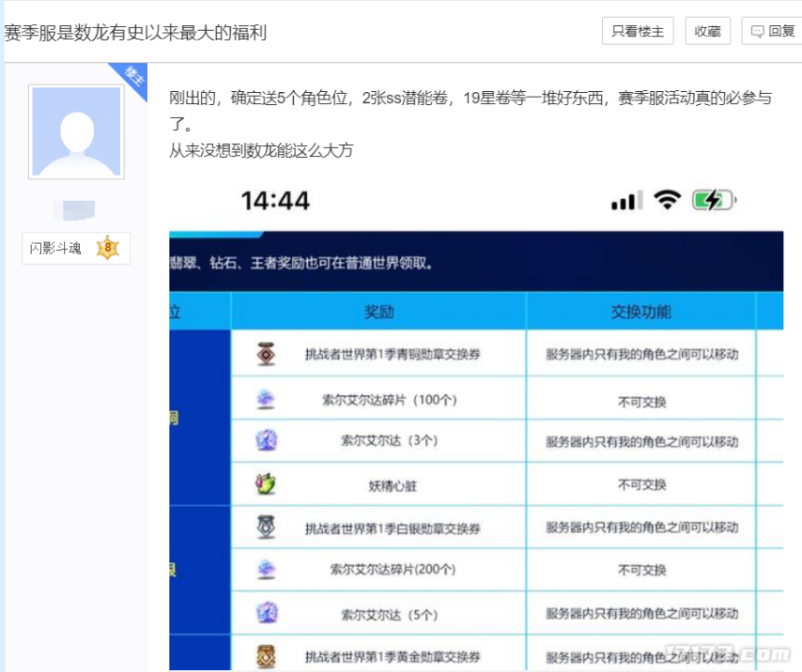This screenshot has height=672, width=802.
Task: Click the 收藏 favorite button
Action: tap(707, 31)
